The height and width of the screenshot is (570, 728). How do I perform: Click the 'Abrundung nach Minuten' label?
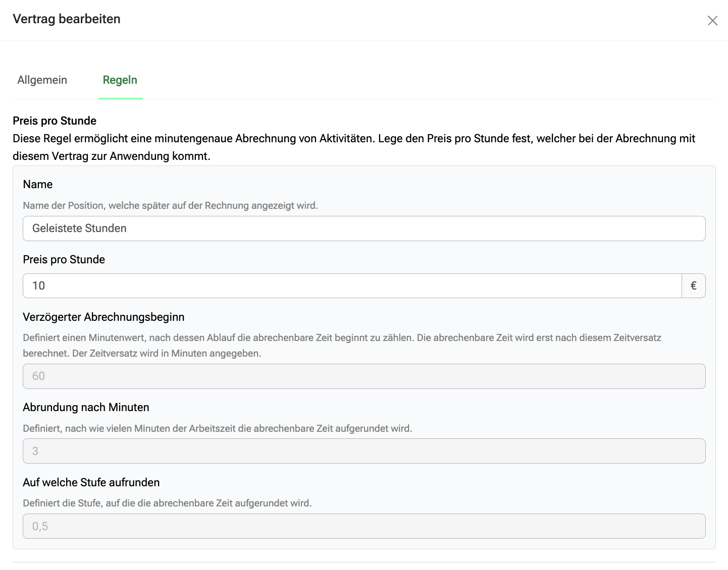[86, 407]
